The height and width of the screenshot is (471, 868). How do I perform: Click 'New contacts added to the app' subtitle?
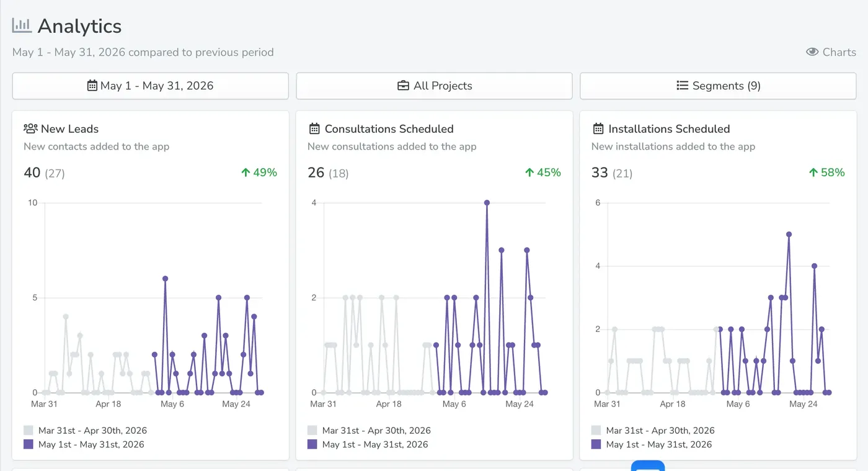point(96,146)
